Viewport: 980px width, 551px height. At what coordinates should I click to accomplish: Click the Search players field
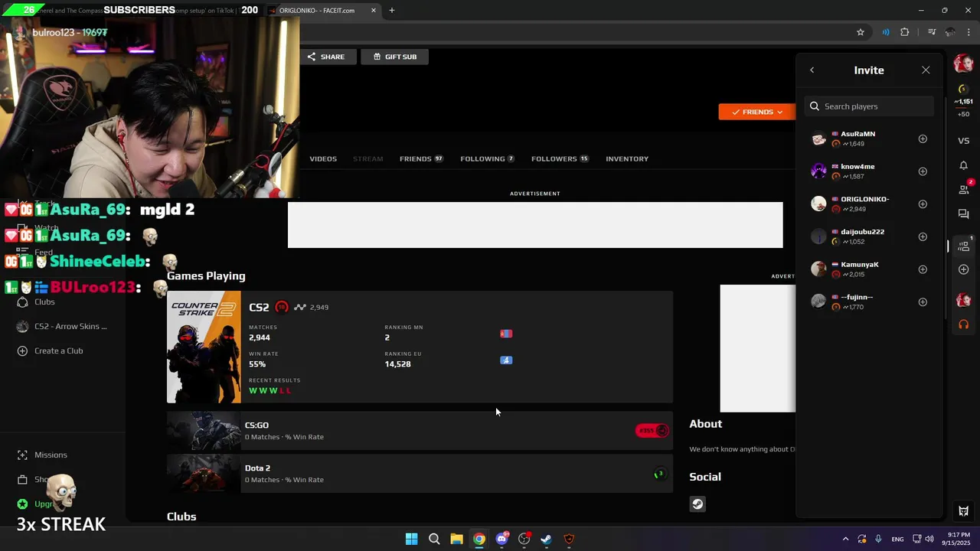click(x=869, y=106)
